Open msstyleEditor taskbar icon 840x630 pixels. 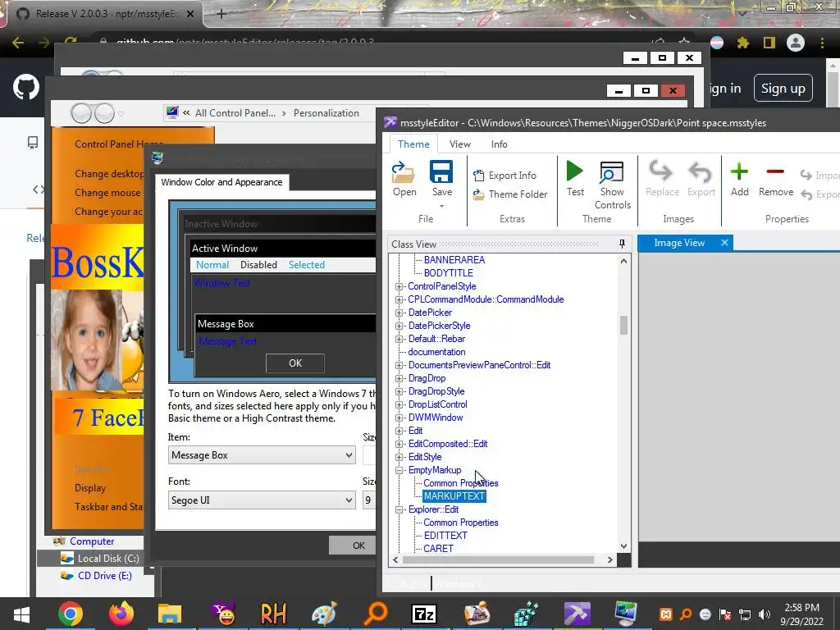pos(577,614)
